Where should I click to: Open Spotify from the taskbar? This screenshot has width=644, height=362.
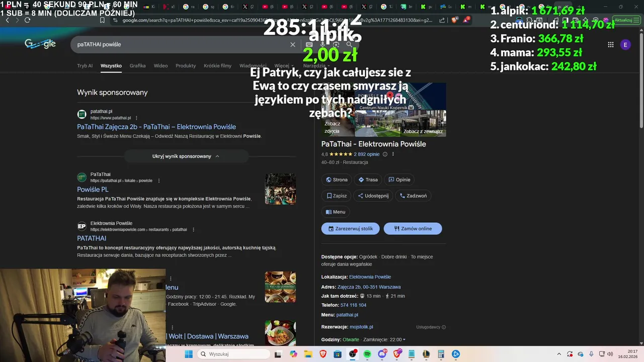tap(367, 354)
